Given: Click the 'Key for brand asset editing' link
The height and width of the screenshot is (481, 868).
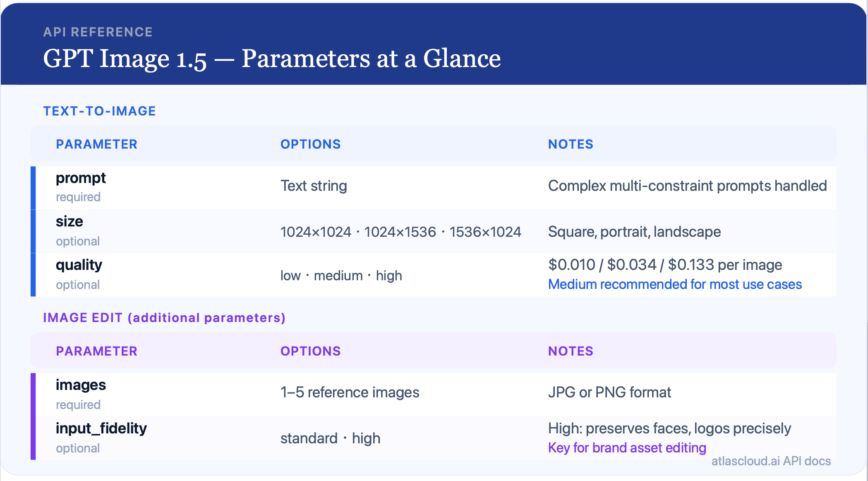Looking at the screenshot, I should 627,448.
